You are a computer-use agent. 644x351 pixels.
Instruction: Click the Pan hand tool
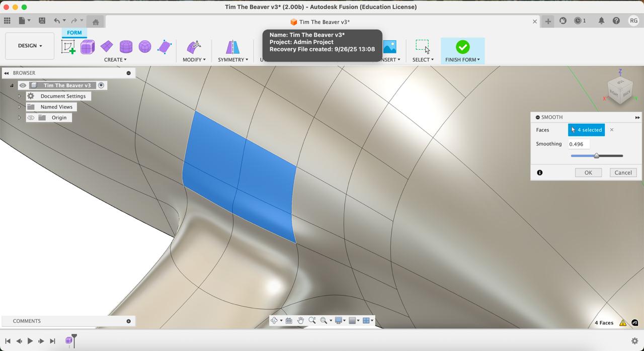(300, 320)
